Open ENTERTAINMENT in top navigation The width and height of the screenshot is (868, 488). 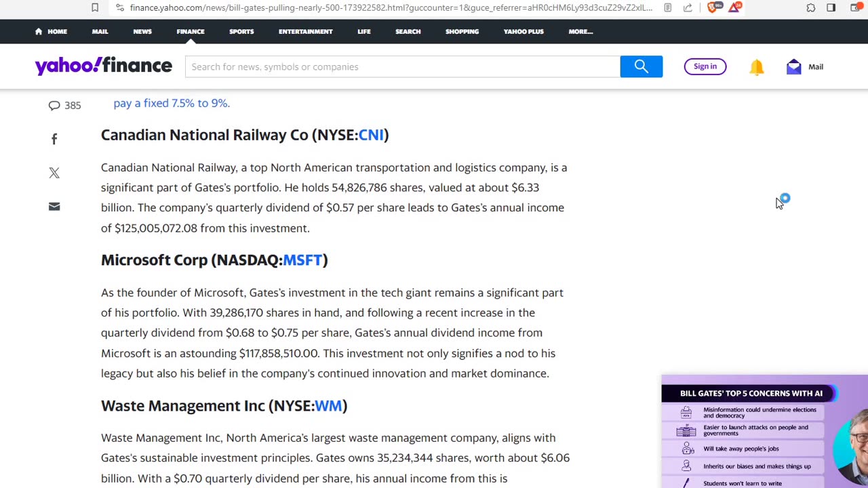(306, 31)
